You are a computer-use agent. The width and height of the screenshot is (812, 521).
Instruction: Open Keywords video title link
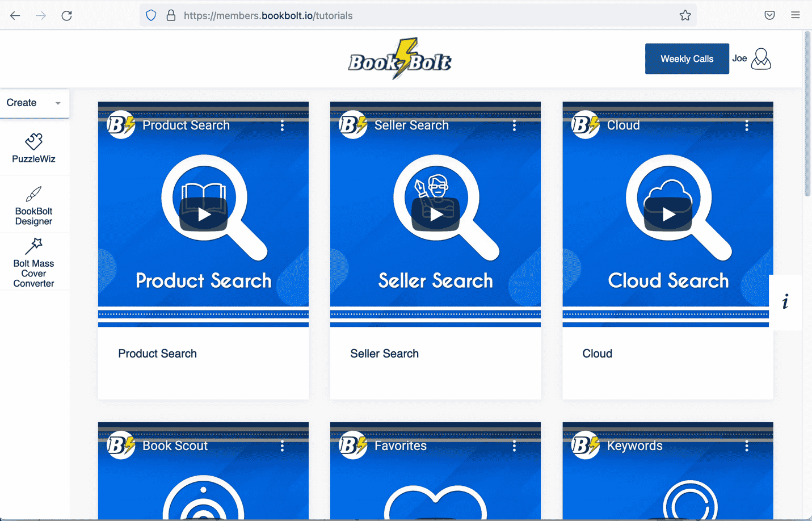[x=634, y=446]
